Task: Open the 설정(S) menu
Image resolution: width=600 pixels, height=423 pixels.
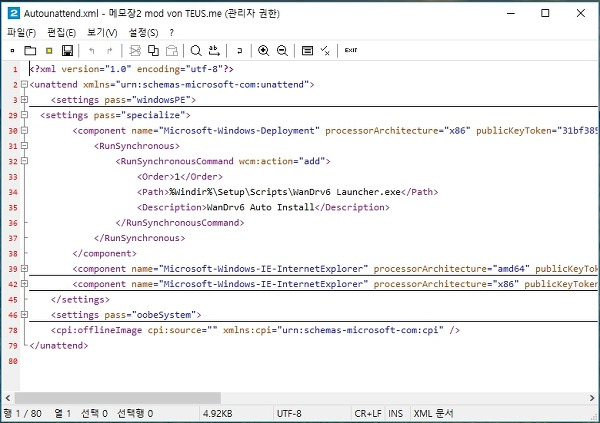Action: [143, 33]
